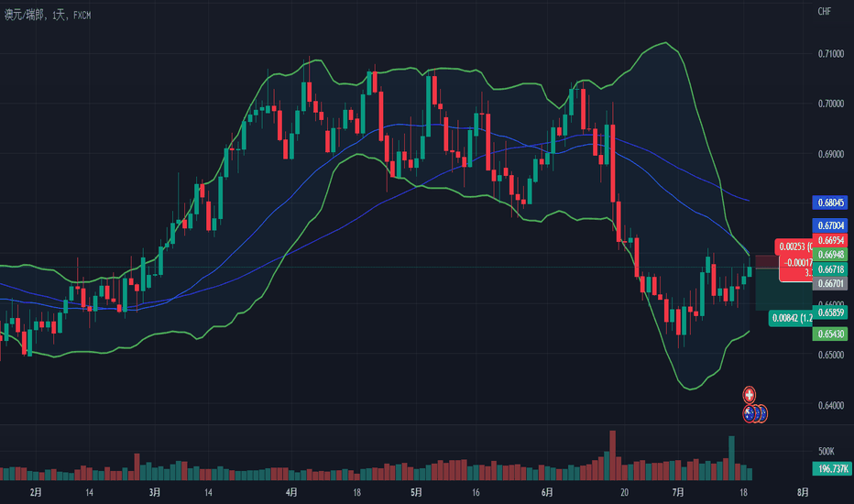Select the green 0.00842 profit target label
Viewport: 854px width, 504px height.
tap(791, 318)
